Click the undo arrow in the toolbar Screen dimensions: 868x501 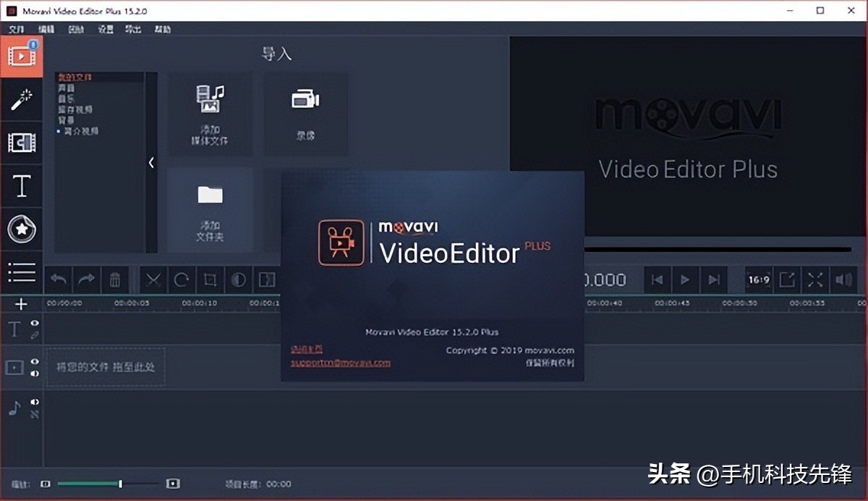(x=58, y=279)
